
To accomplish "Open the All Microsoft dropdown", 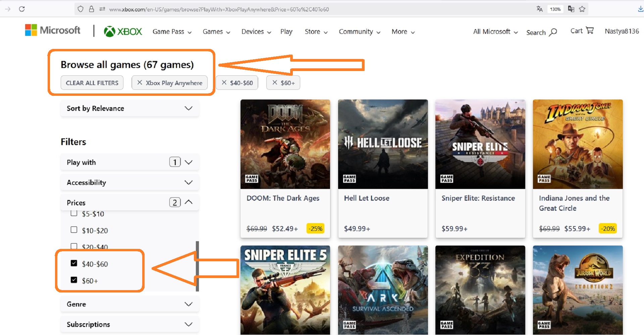I will tap(495, 31).
